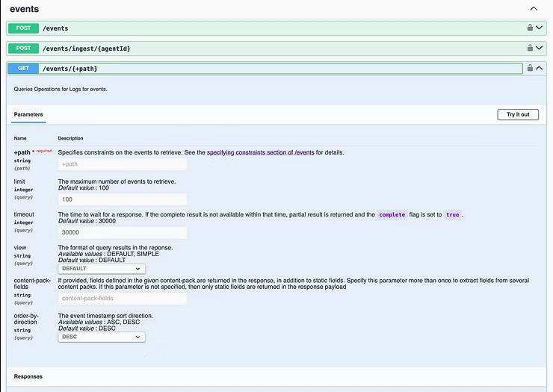Expand the POST /events operation chevron
This screenshot has width=553, height=392.
[x=540, y=28]
